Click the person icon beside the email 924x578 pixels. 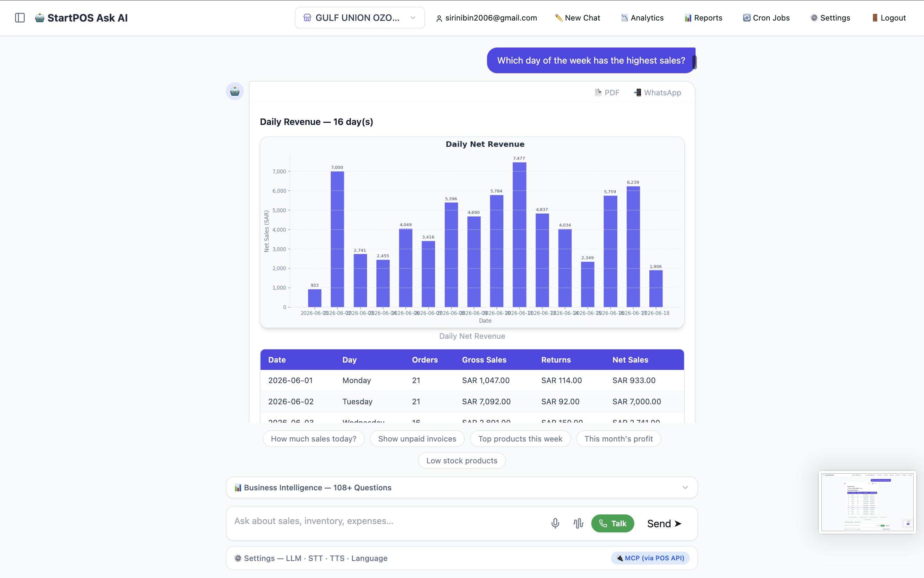point(439,18)
